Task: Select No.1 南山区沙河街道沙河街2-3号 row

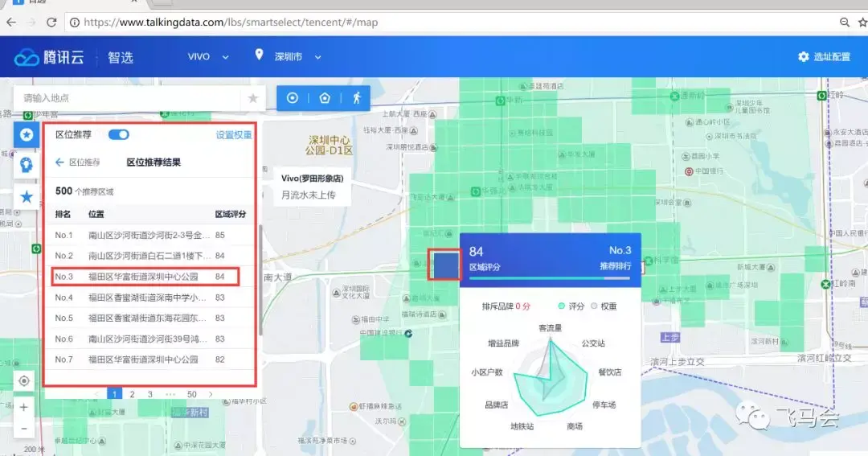Action: [149, 235]
